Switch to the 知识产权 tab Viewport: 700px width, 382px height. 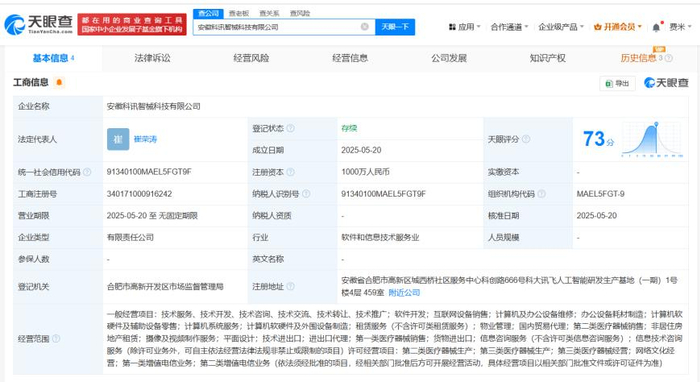coord(548,58)
